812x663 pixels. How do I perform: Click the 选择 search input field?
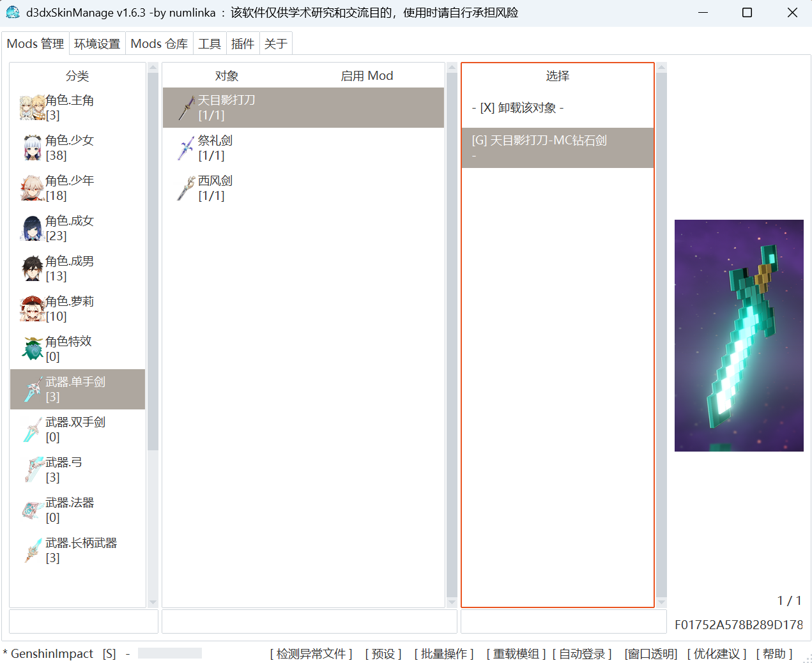pos(563,621)
